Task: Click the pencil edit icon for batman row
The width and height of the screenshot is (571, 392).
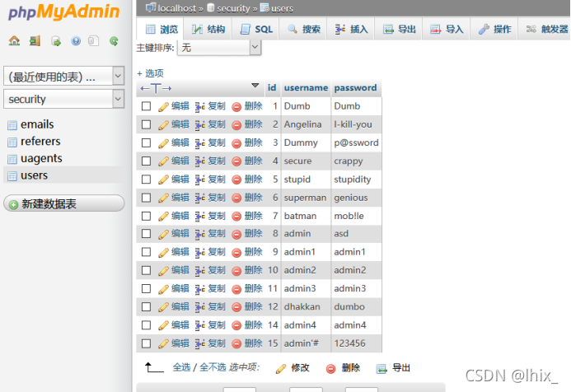Action: point(163,217)
